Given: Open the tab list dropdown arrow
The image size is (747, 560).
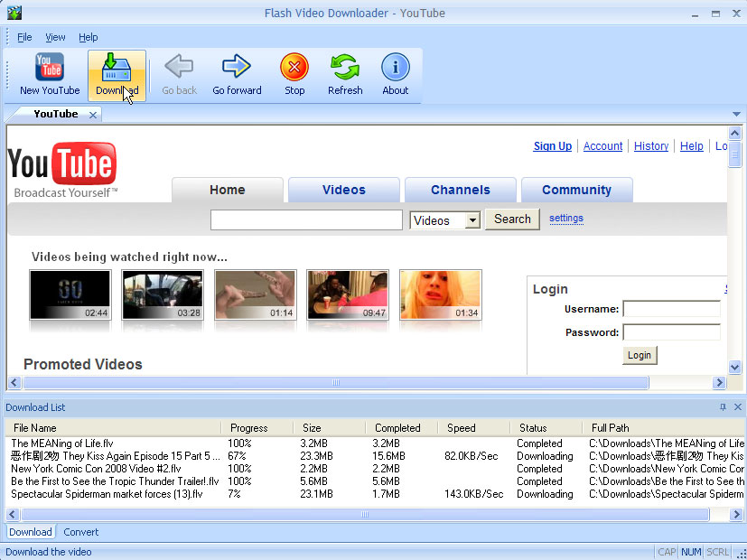Looking at the screenshot, I should coord(736,115).
